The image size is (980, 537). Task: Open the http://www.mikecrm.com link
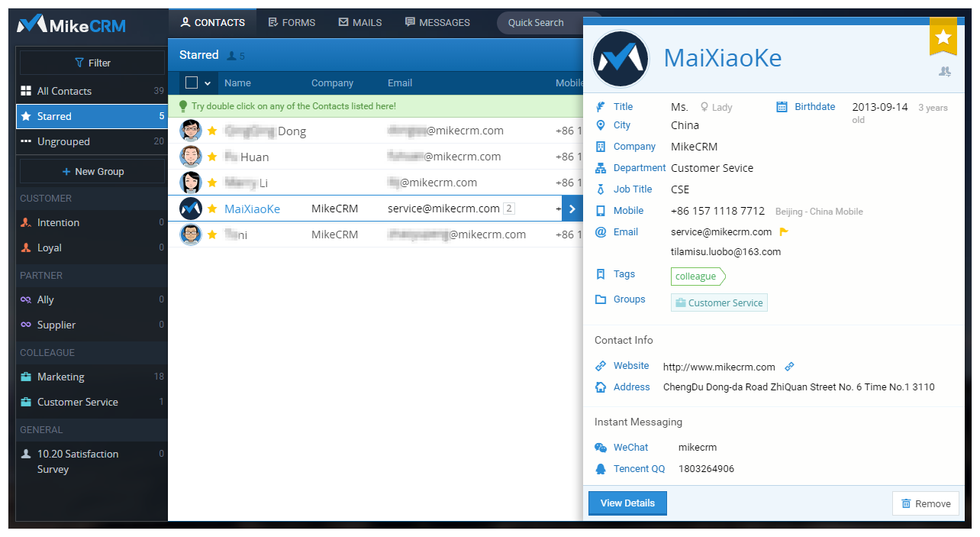pos(719,367)
